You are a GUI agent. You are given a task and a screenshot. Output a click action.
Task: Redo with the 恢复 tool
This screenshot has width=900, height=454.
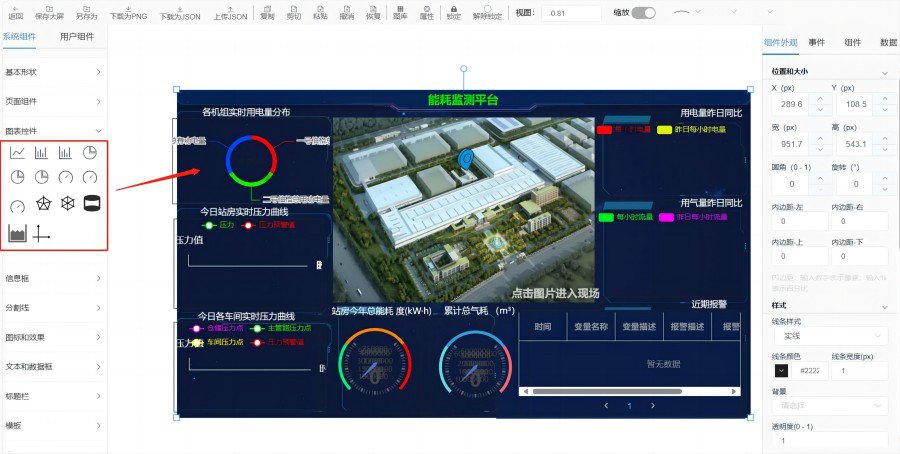click(x=373, y=13)
